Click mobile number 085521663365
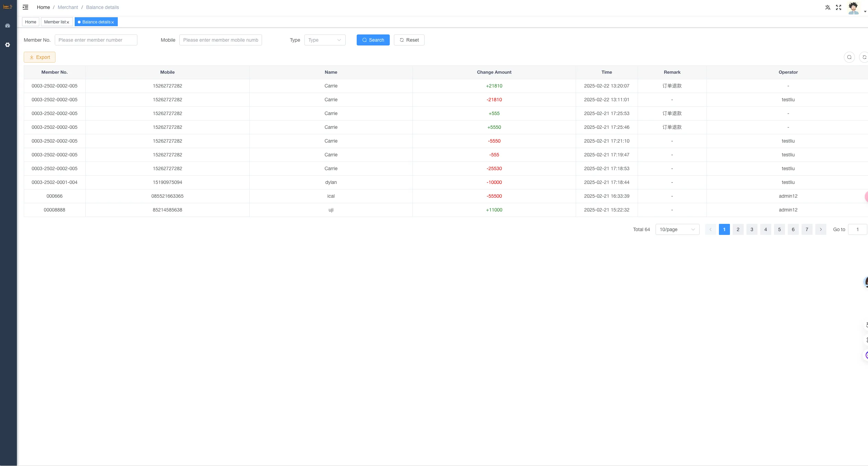Image resolution: width=868 pixels, height=466 pixels. click(167, 196)
